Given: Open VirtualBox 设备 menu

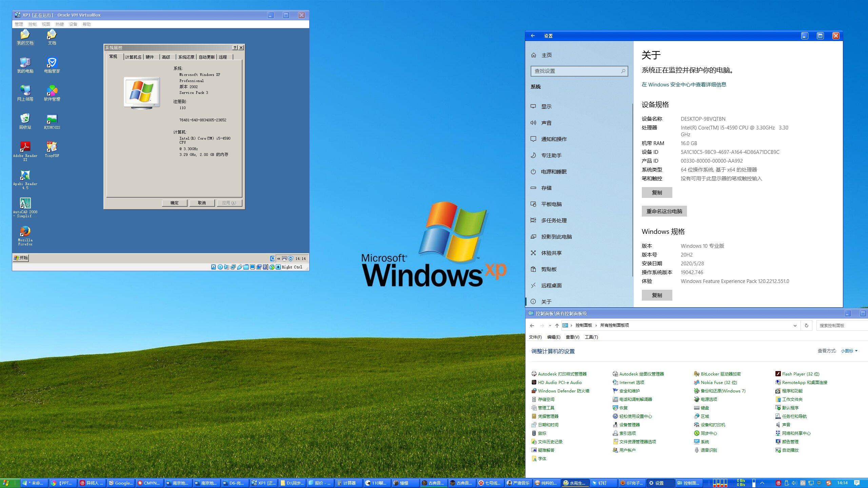Looking at the screenshot, I should pos(73,24).
